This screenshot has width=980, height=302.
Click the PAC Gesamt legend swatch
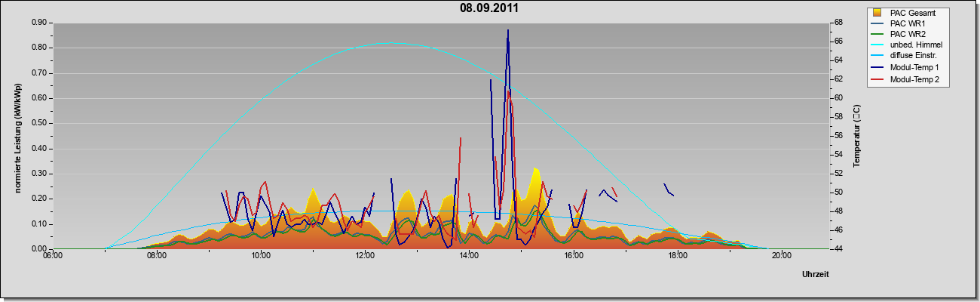(877, 13)
